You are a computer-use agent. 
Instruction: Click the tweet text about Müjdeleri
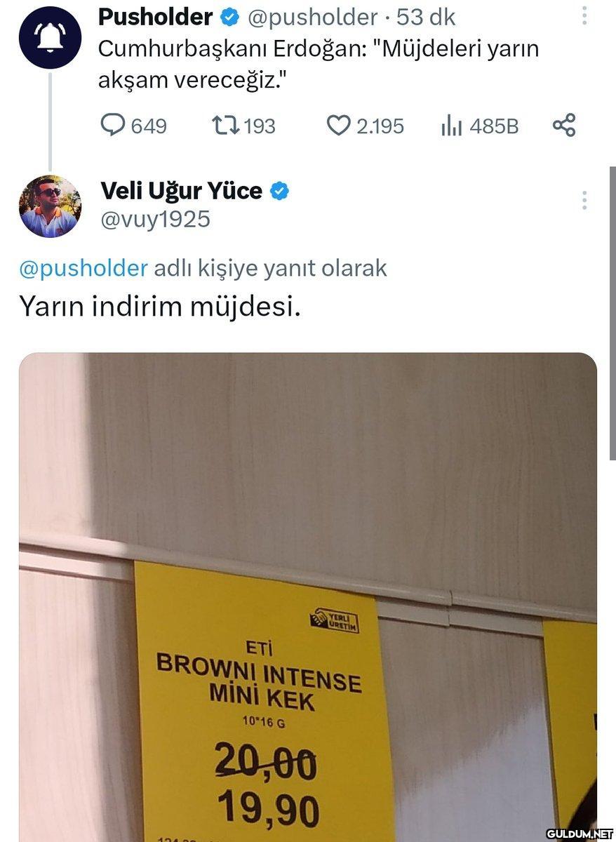click(x=319, y=65)
